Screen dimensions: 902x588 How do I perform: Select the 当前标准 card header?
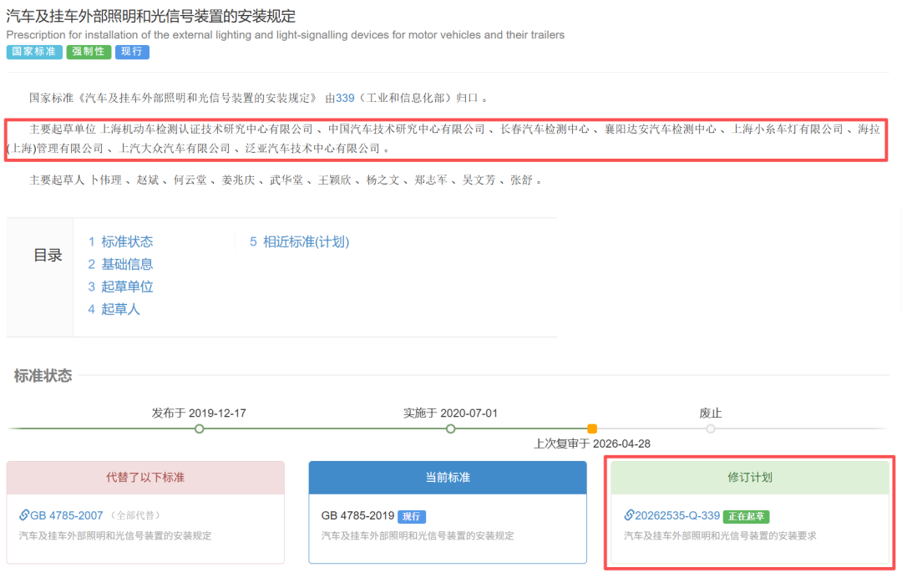pyautogui.click(x=448, y=478)
